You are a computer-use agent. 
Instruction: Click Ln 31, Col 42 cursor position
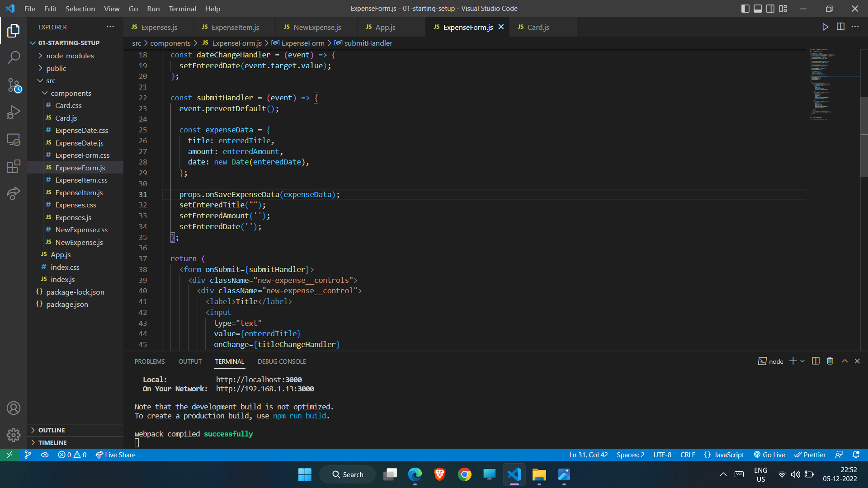click(588, 455)
